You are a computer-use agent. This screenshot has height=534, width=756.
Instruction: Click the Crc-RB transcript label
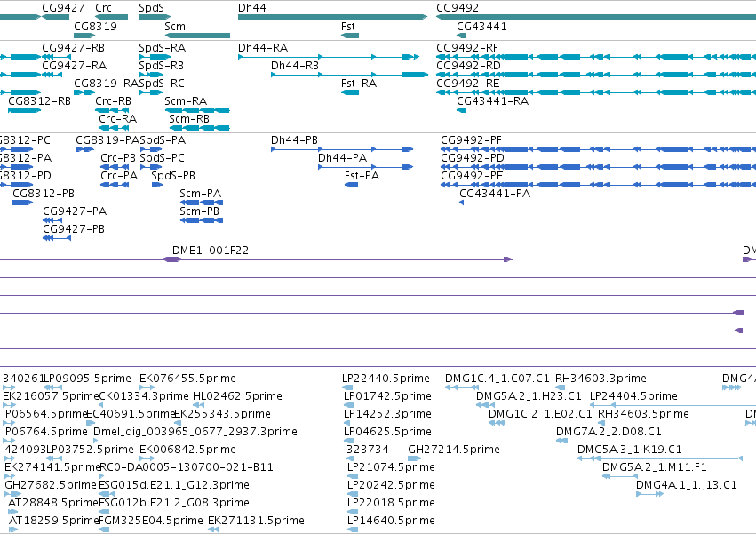[114, 101]
